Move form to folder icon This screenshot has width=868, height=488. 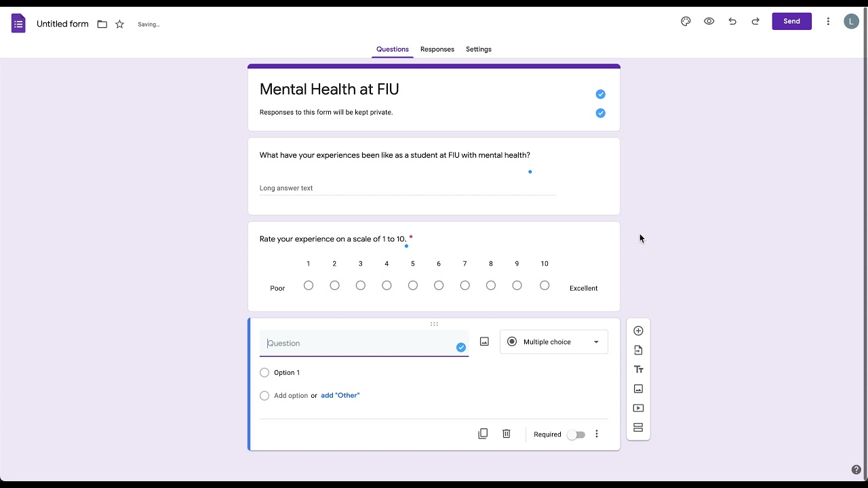click(x=102, y=24)
